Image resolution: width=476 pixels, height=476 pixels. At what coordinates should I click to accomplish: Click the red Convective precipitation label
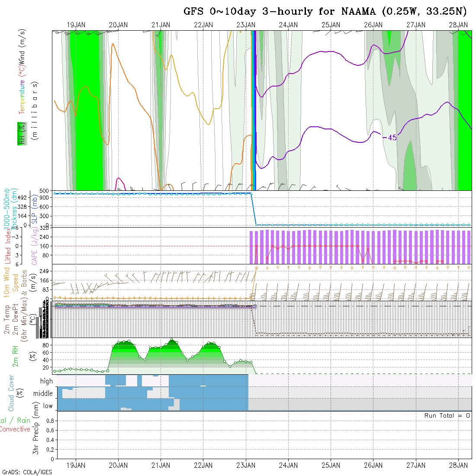(x=15, y=429)
